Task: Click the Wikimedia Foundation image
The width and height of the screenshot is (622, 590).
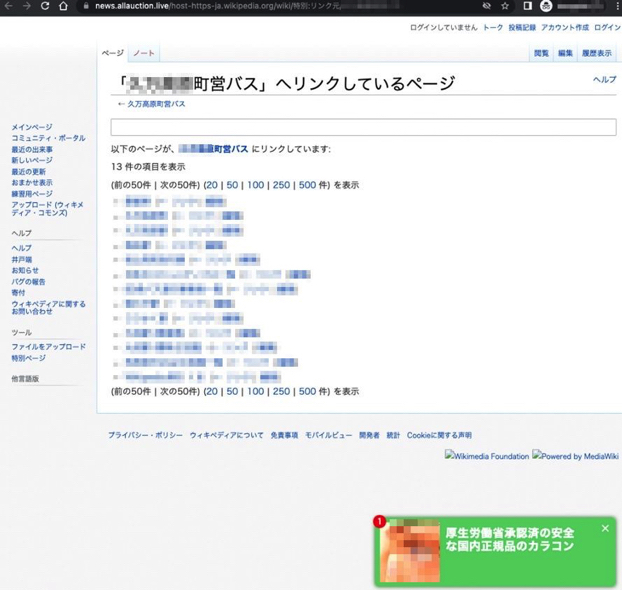Action: 487,456
